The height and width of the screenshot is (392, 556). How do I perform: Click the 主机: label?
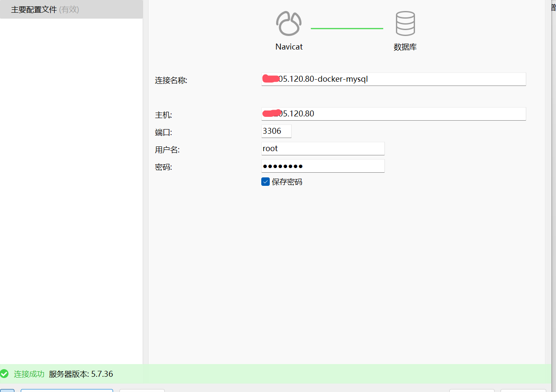coord(163,115)
